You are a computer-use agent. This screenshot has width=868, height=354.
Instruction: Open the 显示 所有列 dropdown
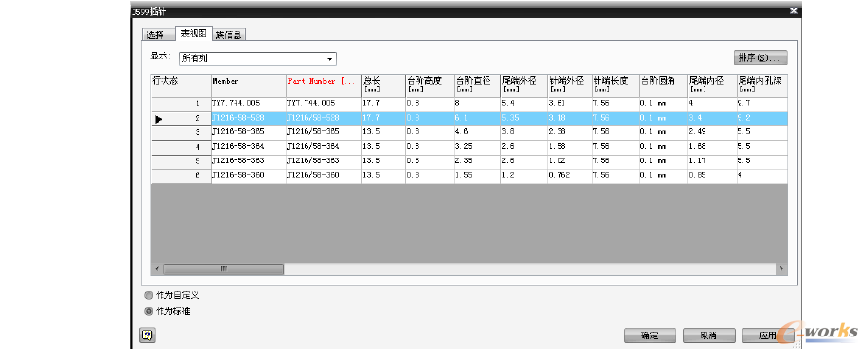click(x=258, y=58)
